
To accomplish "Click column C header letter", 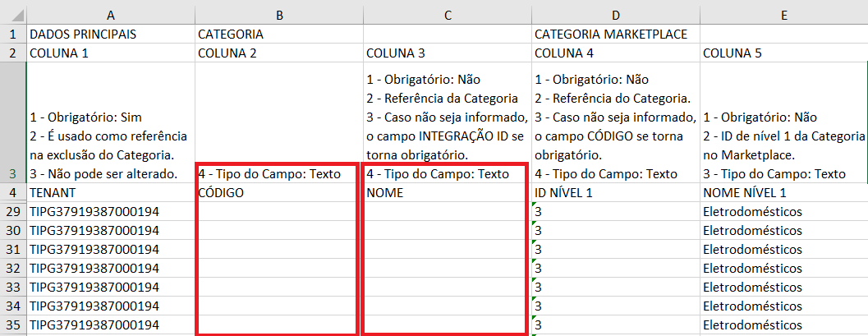I will pyautogui.click(x=447, y=14).
